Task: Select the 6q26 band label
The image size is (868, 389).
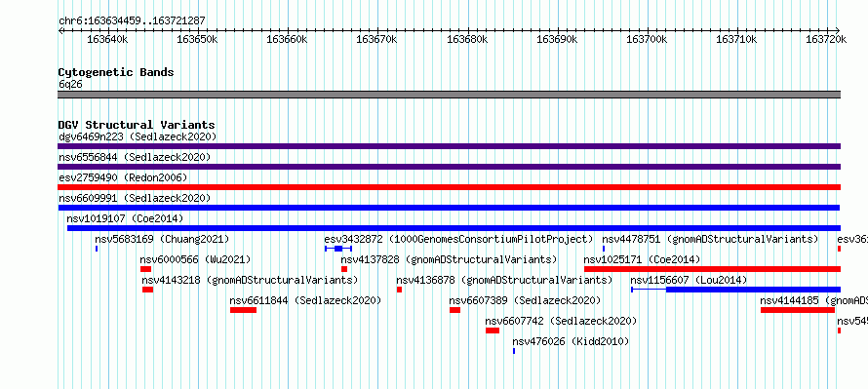Action: point(70,85)
